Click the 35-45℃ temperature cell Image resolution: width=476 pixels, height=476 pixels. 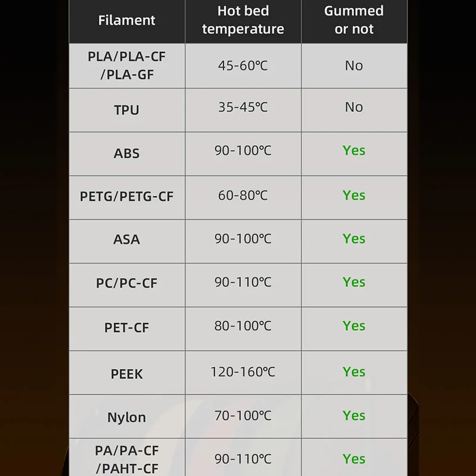[x=243, y=107]
